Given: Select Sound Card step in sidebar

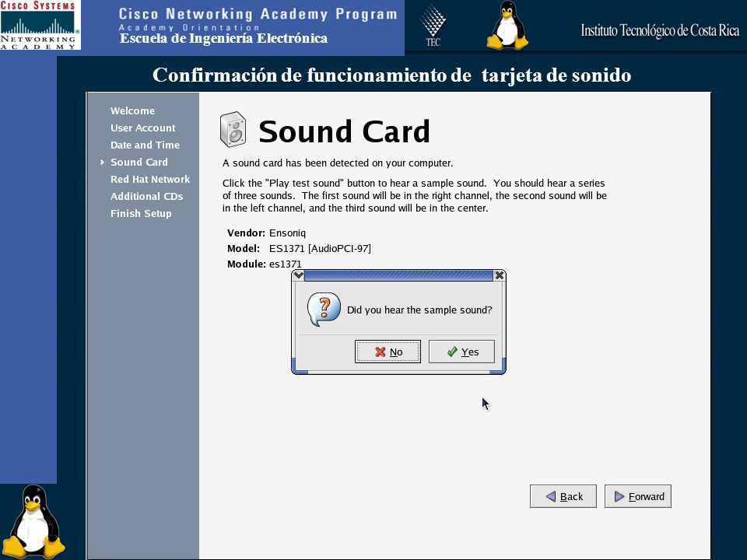Looking at the screenshot, I should [x=139, y=162].
